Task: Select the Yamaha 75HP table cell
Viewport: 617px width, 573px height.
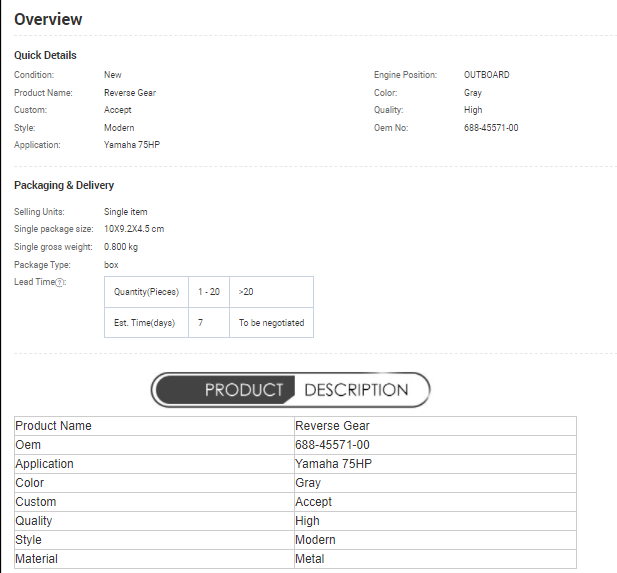Action: point(336,464)
